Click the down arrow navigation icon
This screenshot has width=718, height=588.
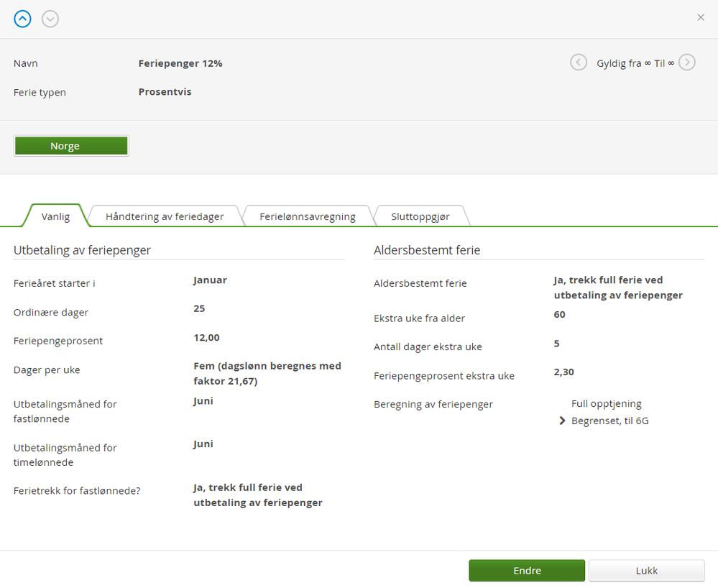click(x=50, y=19)
